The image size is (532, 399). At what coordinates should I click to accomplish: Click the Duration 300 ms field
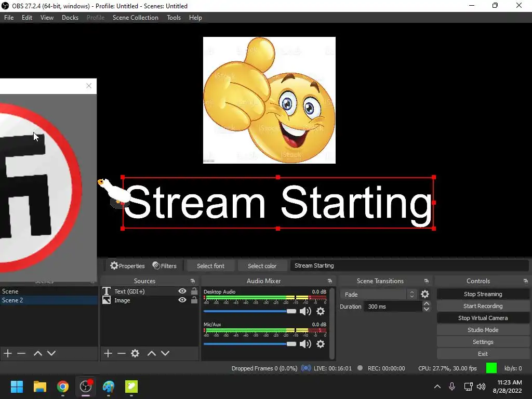(393, 307)
